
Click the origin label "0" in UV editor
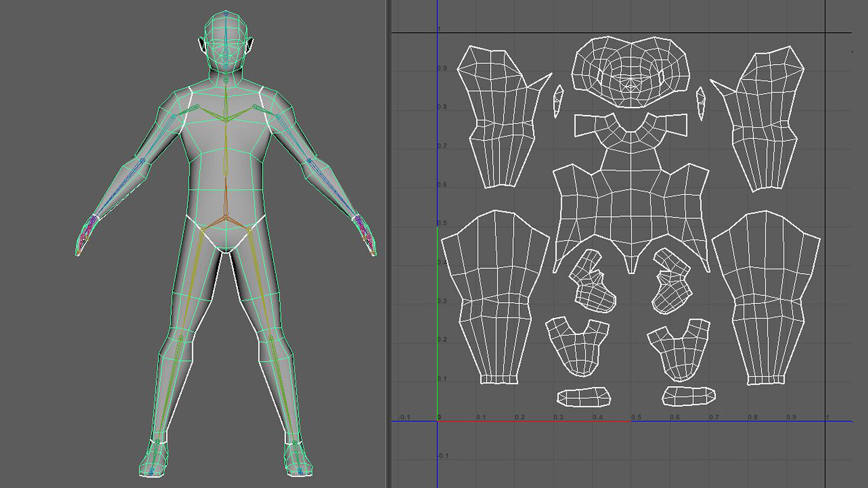pos(439,417)
